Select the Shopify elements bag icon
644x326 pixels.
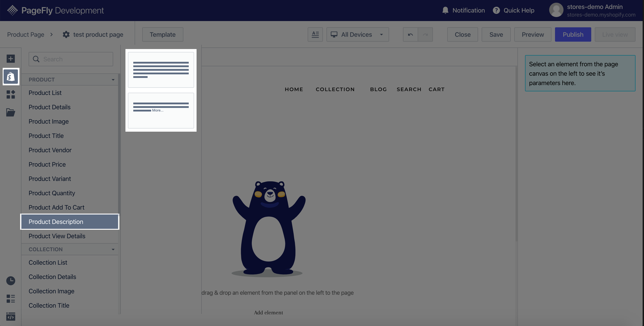click(11, 76)
